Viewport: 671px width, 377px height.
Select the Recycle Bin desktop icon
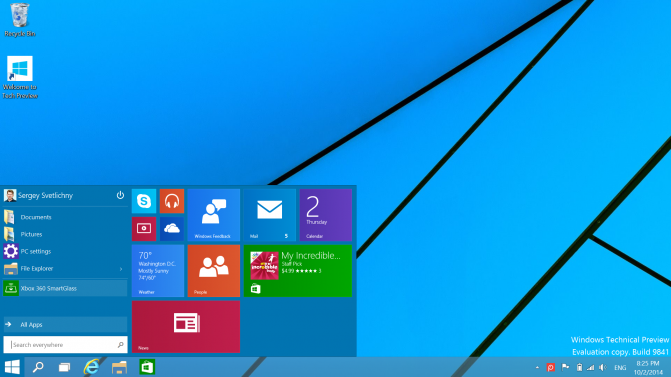pyautogui.click(x=20, y=20)
